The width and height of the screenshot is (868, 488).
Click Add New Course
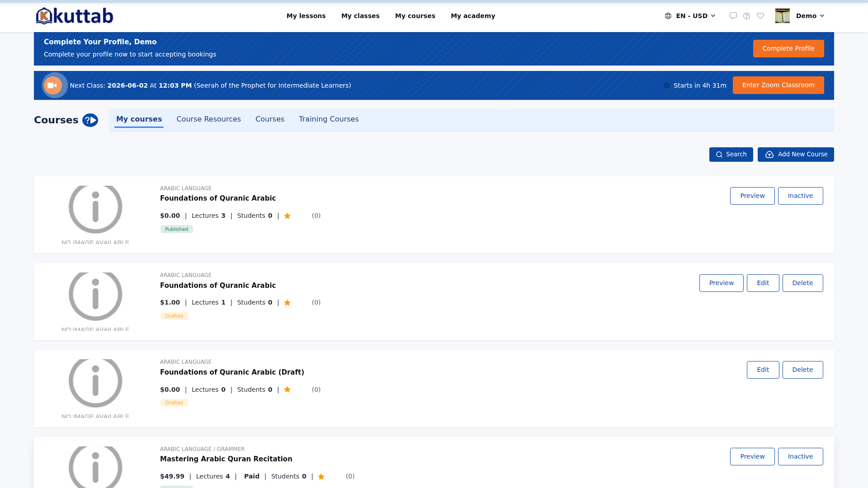coord(796,155)
